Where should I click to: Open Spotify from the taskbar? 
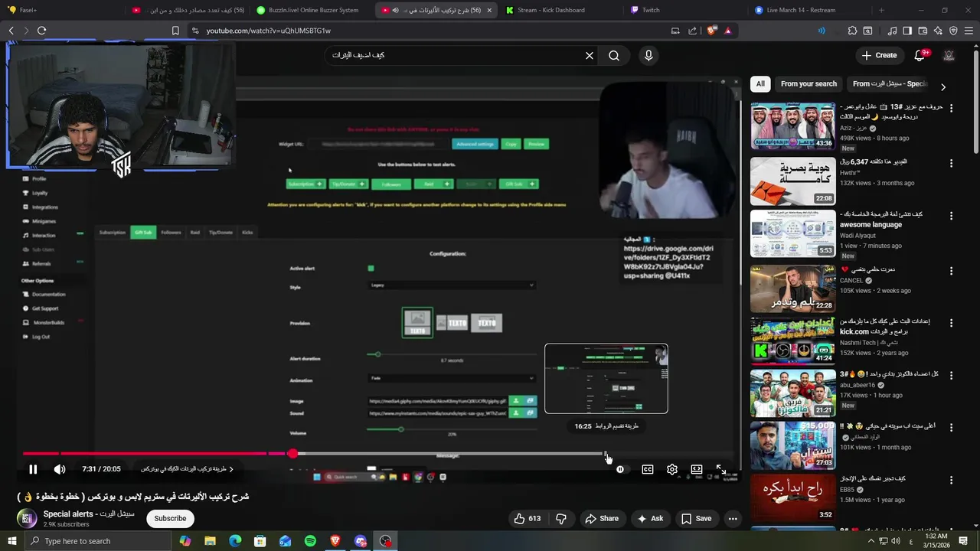pyautogui.click(x=310, y=541)
